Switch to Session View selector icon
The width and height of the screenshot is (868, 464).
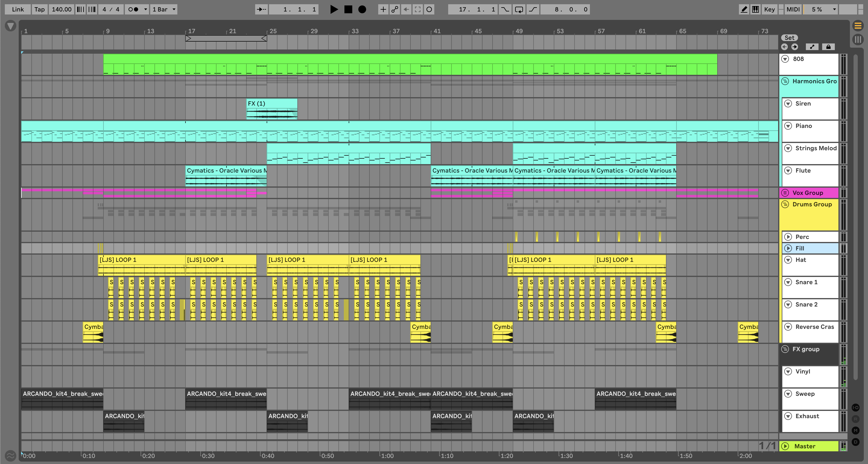tap(858, 40)
